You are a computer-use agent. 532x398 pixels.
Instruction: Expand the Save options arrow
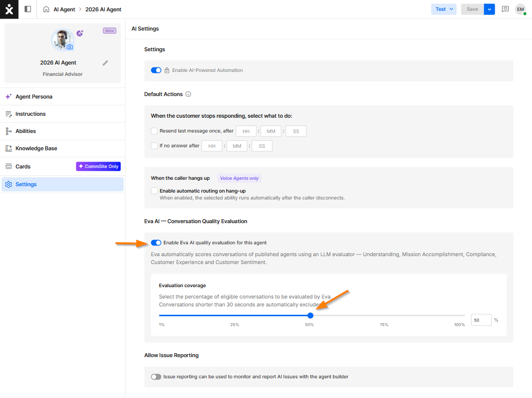[489, 9]
